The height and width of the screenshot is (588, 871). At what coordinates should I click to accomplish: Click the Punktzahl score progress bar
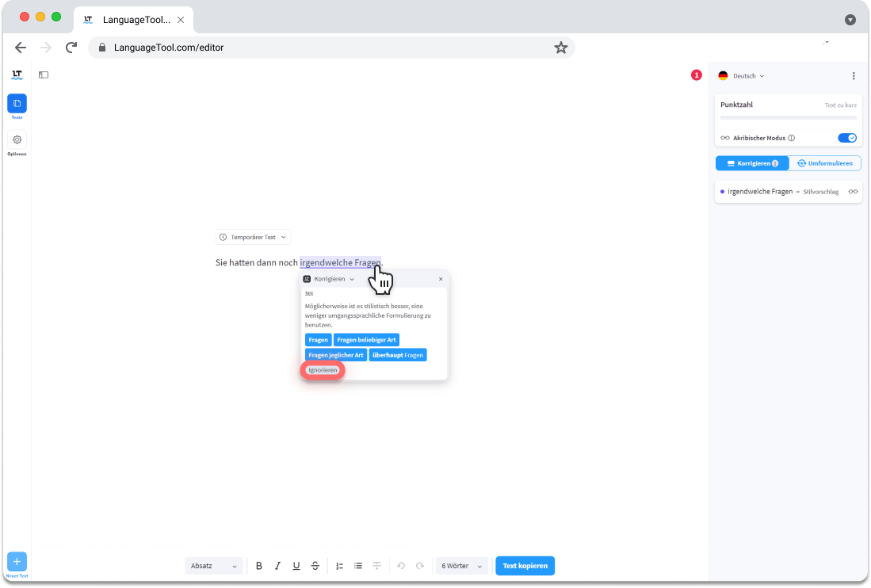[789, 118]
